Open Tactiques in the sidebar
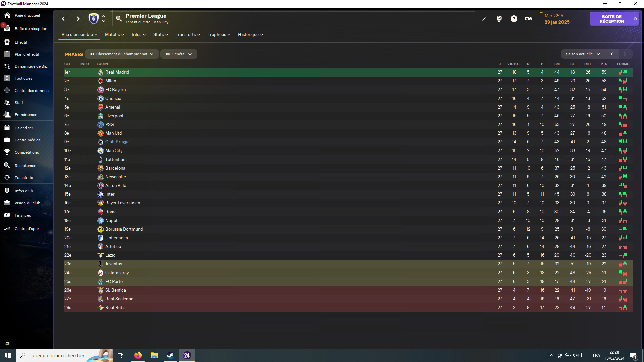The width and height of the screenshot is (644, 362). point(23,78)
